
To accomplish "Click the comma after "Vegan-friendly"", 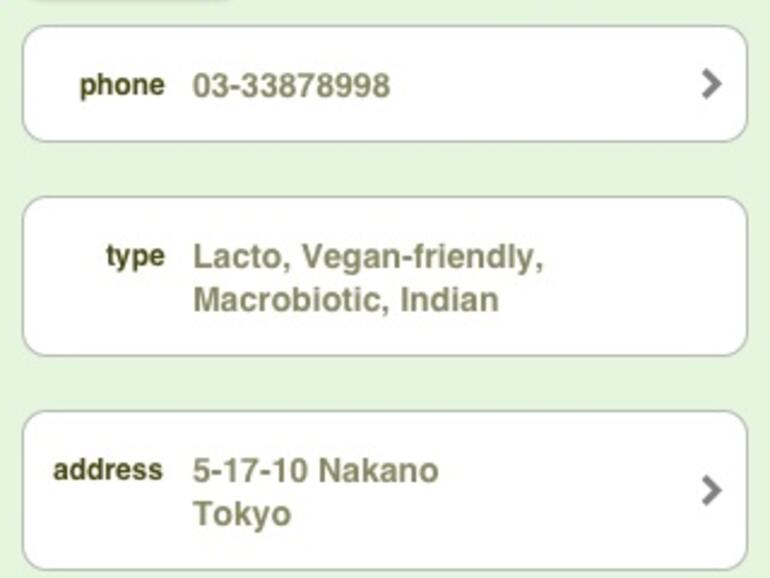I will pyautogui.click(x=539, y=262).
